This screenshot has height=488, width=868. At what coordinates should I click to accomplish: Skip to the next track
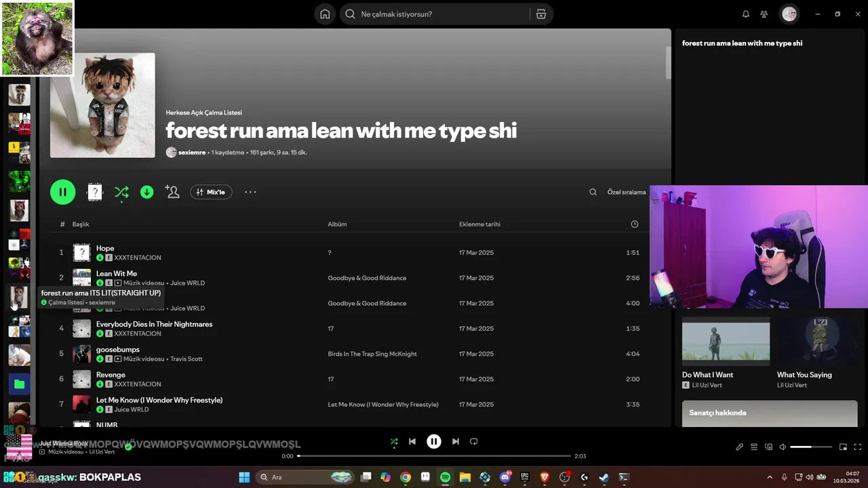456,441
